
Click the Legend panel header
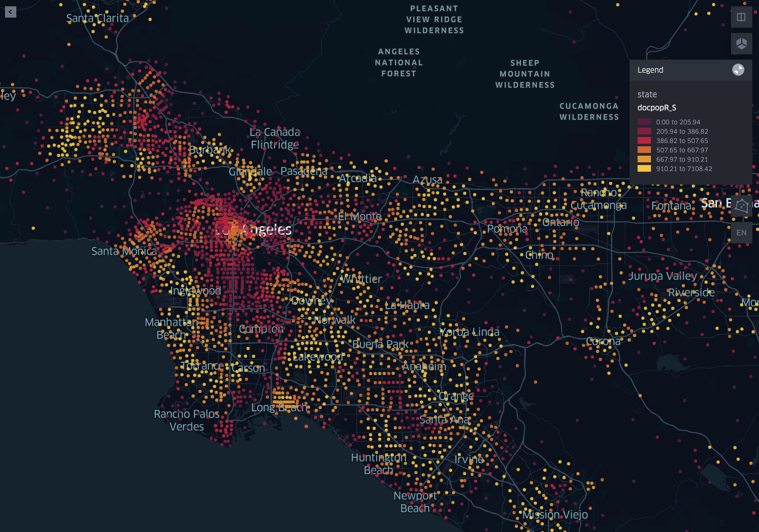(x=650, y=70)
